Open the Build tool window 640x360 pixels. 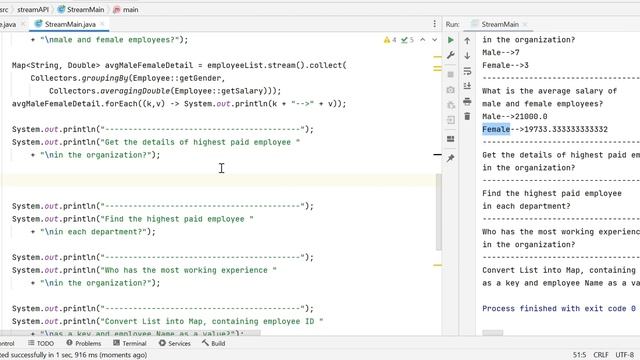click(213, 343)
